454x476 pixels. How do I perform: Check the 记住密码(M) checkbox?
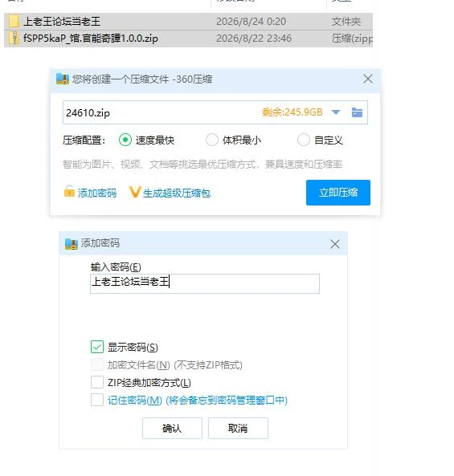(97, 400)
